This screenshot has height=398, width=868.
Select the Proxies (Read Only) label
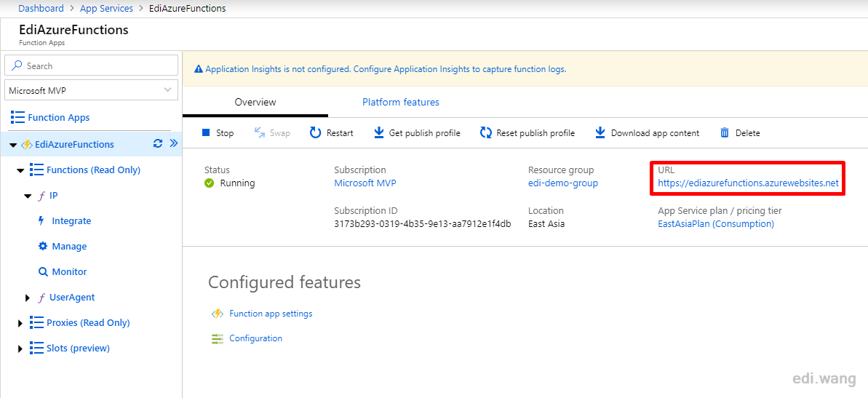(x=88, y=323)
